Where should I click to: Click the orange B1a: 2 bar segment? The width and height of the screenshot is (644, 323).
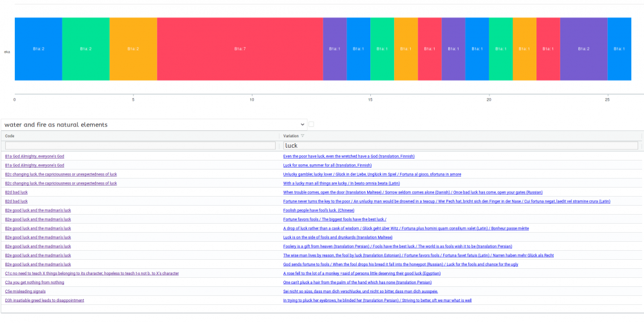point(133,49)
